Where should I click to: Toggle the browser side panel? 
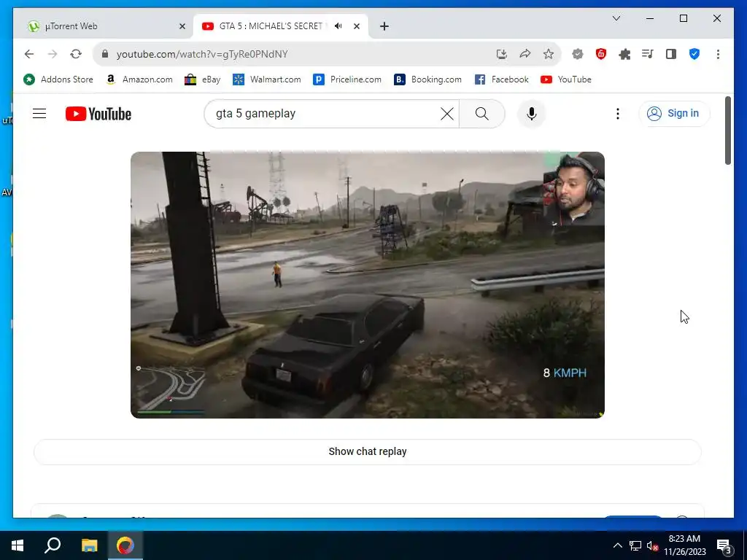click(x=671, y=54)
